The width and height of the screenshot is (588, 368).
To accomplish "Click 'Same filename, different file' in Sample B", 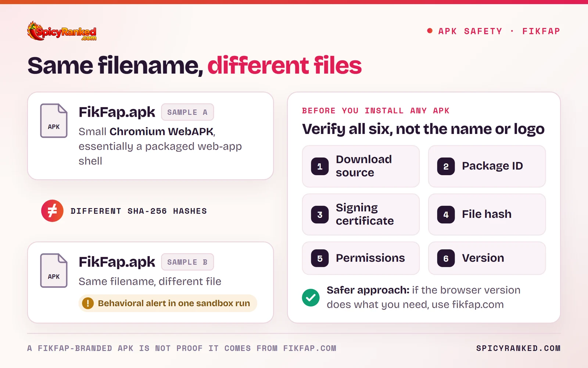I will click(x=150, y=282).
